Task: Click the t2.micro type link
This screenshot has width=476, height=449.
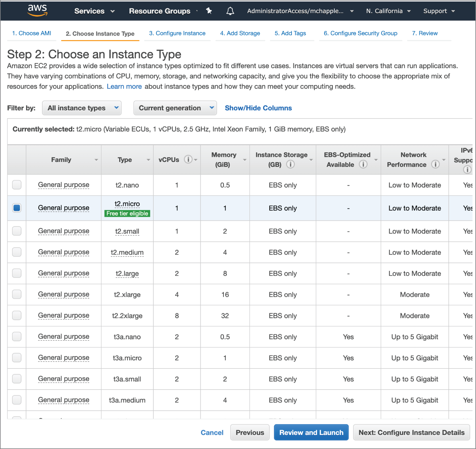Action: [x=127, y=204]
